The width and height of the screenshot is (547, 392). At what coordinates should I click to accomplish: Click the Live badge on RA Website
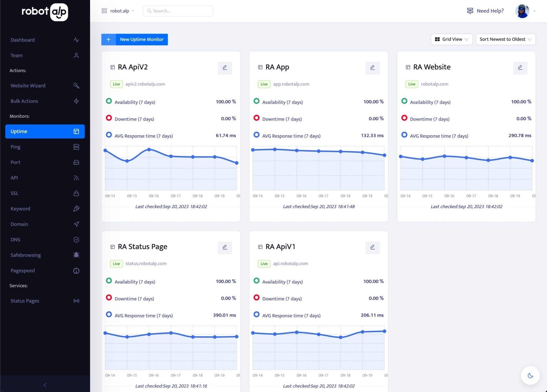click(x=412, y=84)
